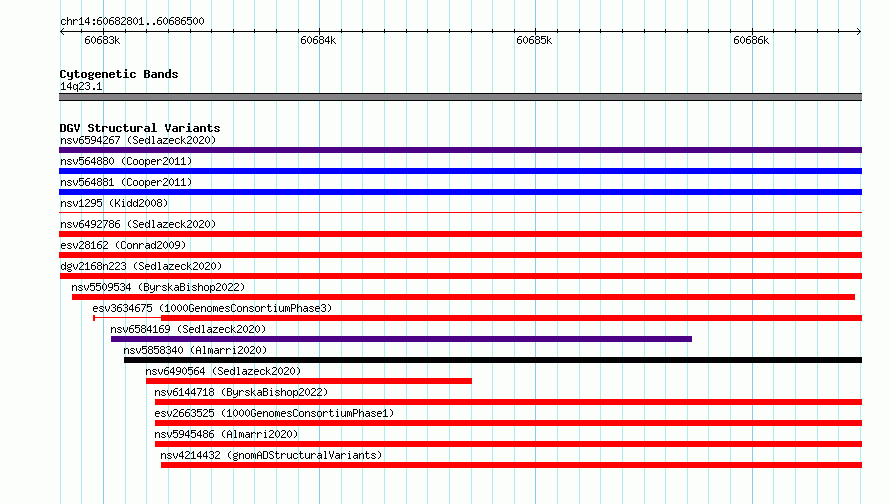Click the esv28162 (Conrad2009) label
The image size is (890, 504).
tap(123, 245)
